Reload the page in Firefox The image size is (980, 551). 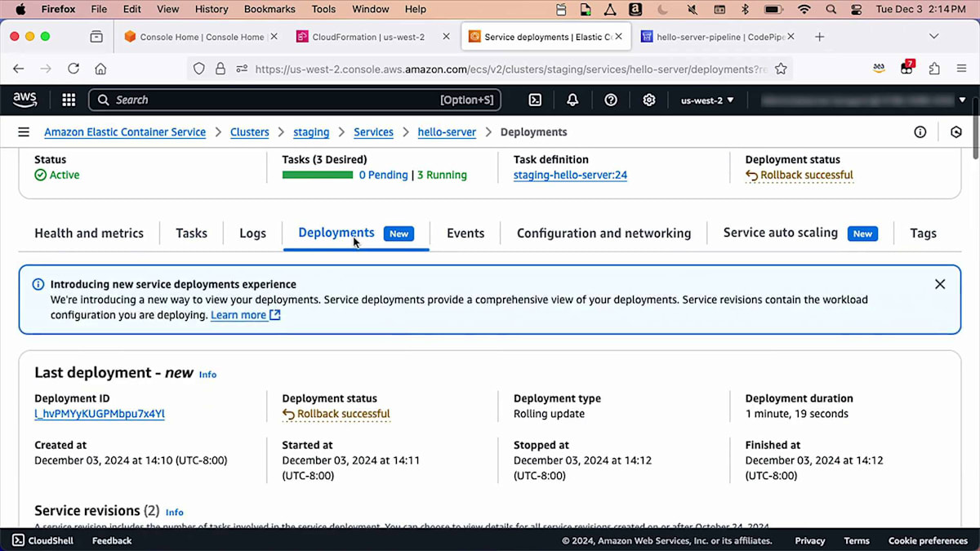73,69
